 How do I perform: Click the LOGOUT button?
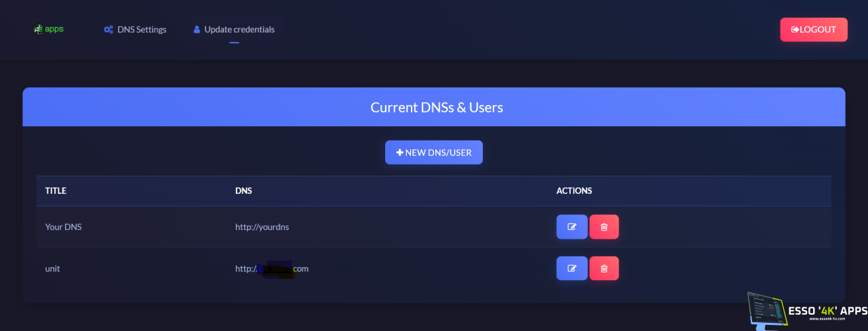click(x=813, y=30)
